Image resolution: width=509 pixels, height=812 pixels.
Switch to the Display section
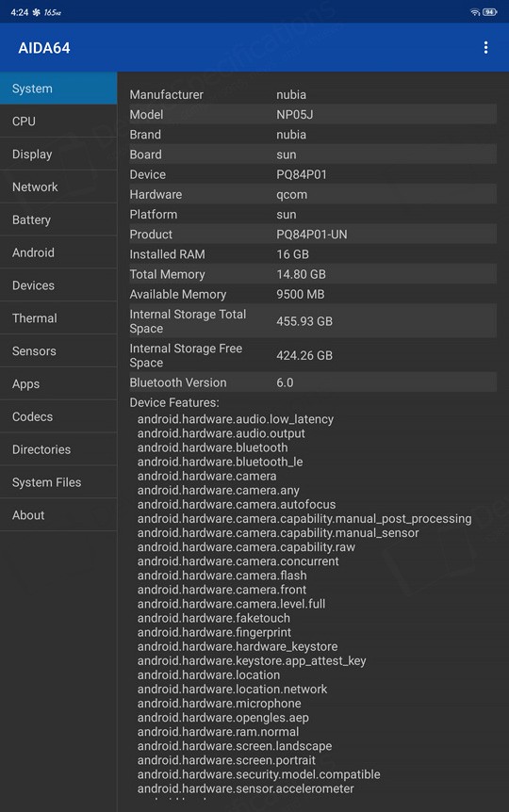coord(58,154)
